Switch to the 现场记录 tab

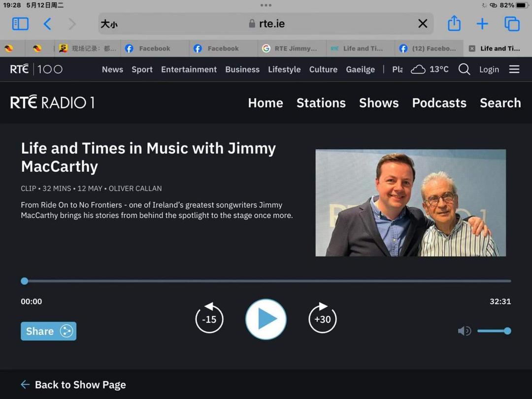coord(88,48)
